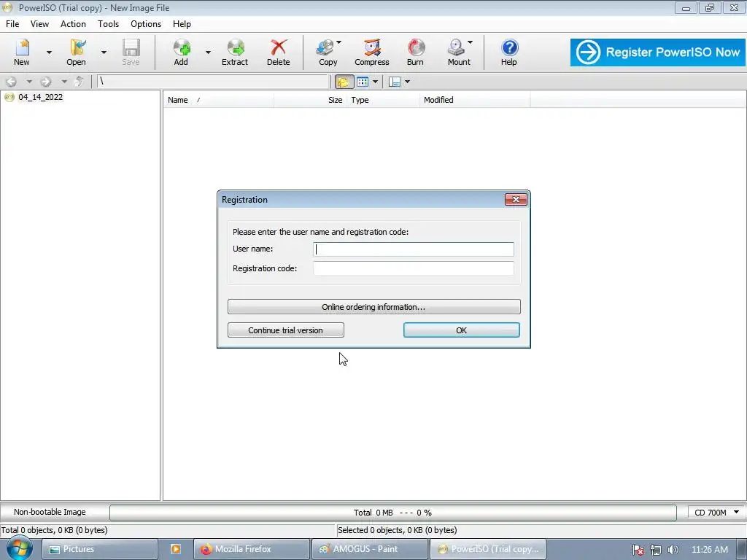Click 'Selected 0 objects' status text
Viewport: 747px width, 560px height.
[397, 530]
